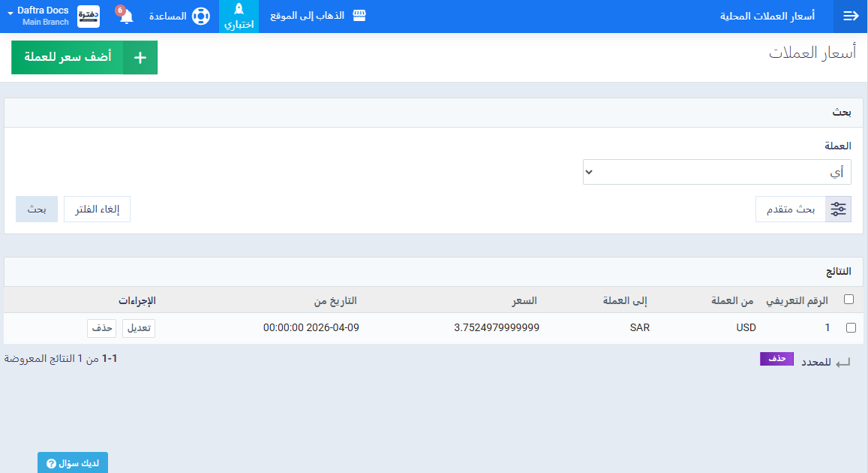
Task: Check the USD to SAR row checkbox
Action: click(x=850, y=328)
